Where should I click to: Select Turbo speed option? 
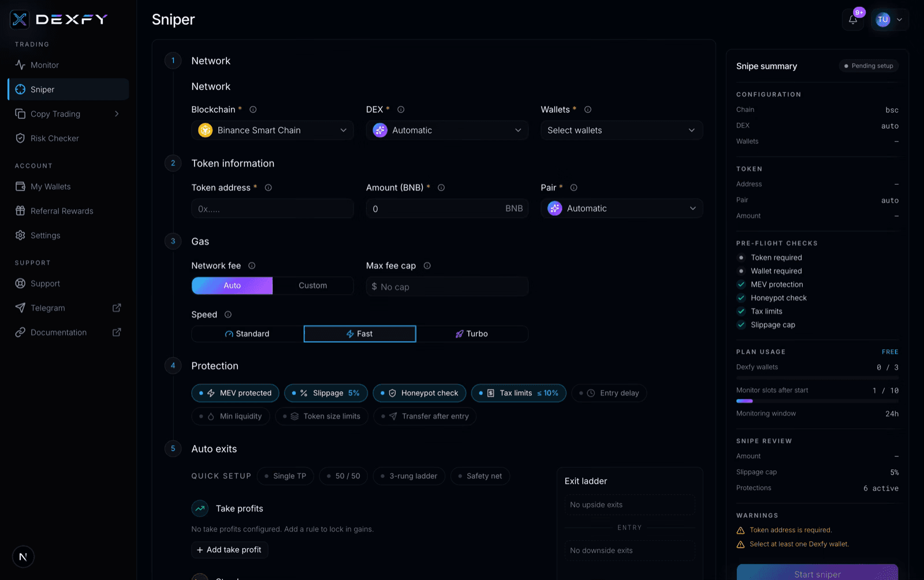tap(472, 334)
